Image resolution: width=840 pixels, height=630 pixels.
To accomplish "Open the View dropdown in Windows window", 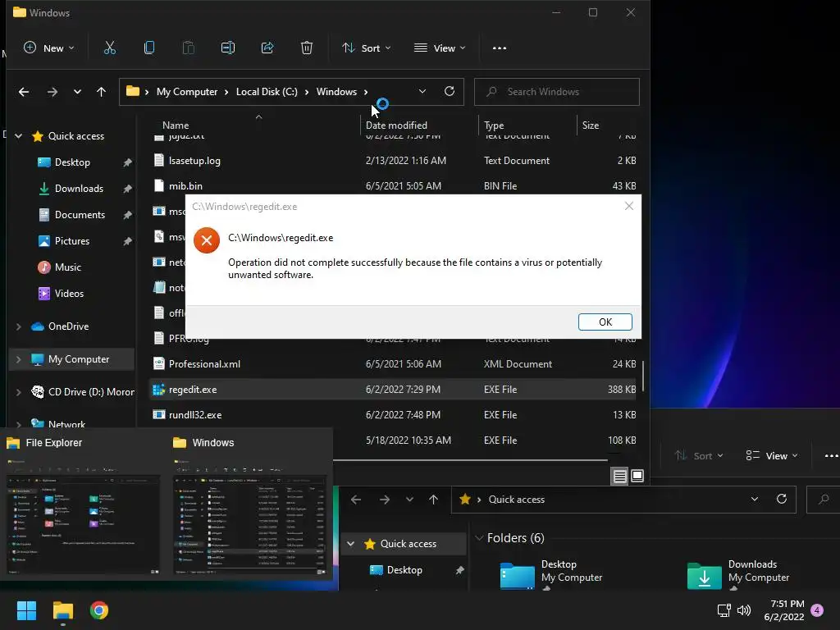I will pyautogui.click(x=440, y=48).
